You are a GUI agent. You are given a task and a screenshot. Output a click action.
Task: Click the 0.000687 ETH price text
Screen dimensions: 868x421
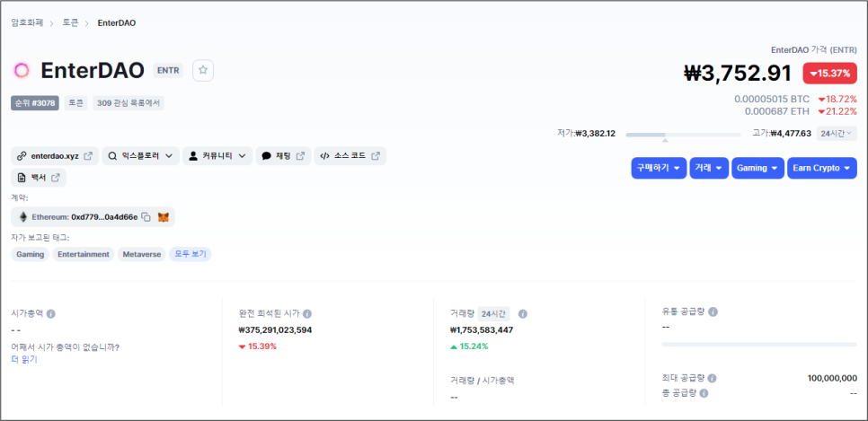pos(776,111)
